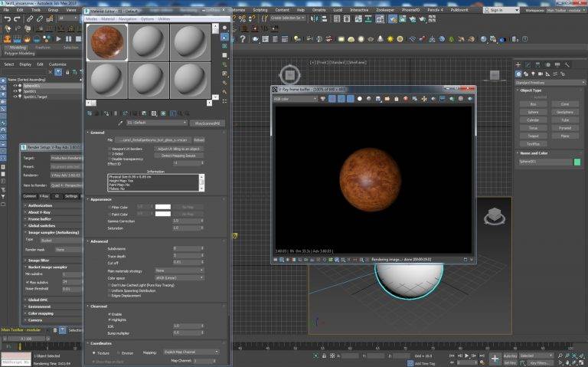The width and height of the screenshot is (588, 367).
Task: Select the eyedropper pick-material tool
Action: pos(120,123)
